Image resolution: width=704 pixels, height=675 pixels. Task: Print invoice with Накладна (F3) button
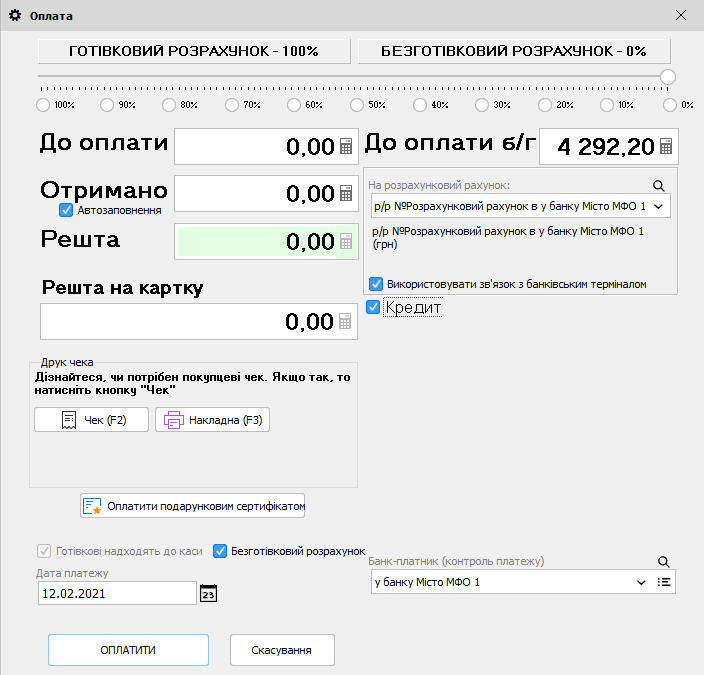pos(212,420)
